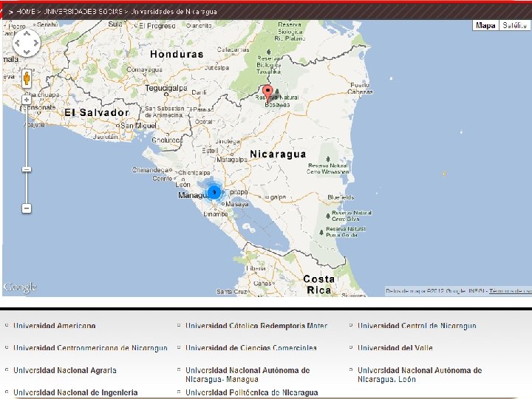Click the Matagalpa city label
Image resolution: width=532 pixels, height=399 pixels.
[232, 160]
